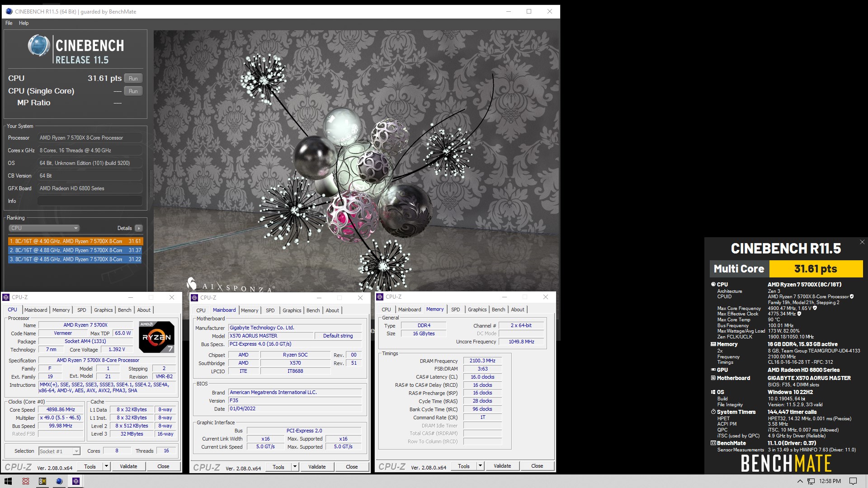Open the network tray icon
The width and height of the screenshot is (868, 488).
pos(811,481)
